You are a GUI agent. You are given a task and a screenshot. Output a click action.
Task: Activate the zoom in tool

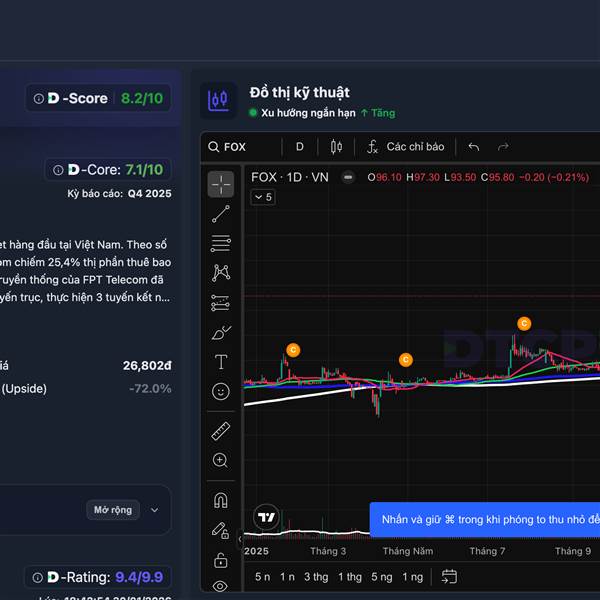click(x=221, y=460)
